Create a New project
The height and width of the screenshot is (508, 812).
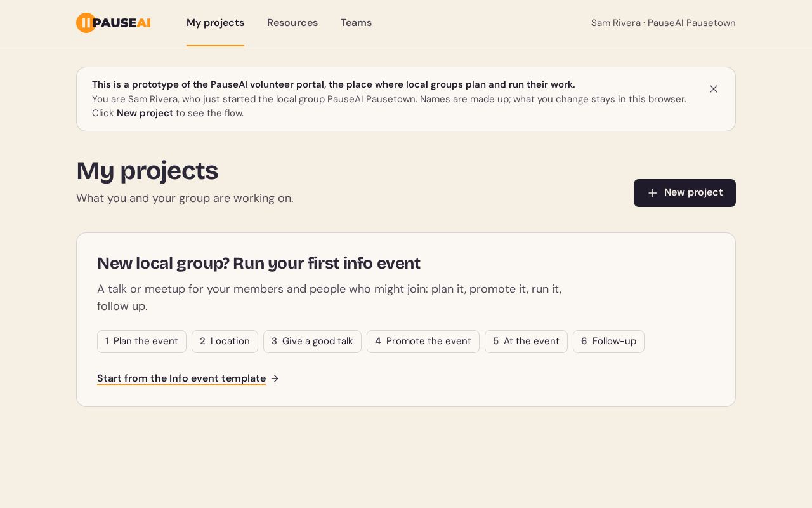(x=684, y=193)
